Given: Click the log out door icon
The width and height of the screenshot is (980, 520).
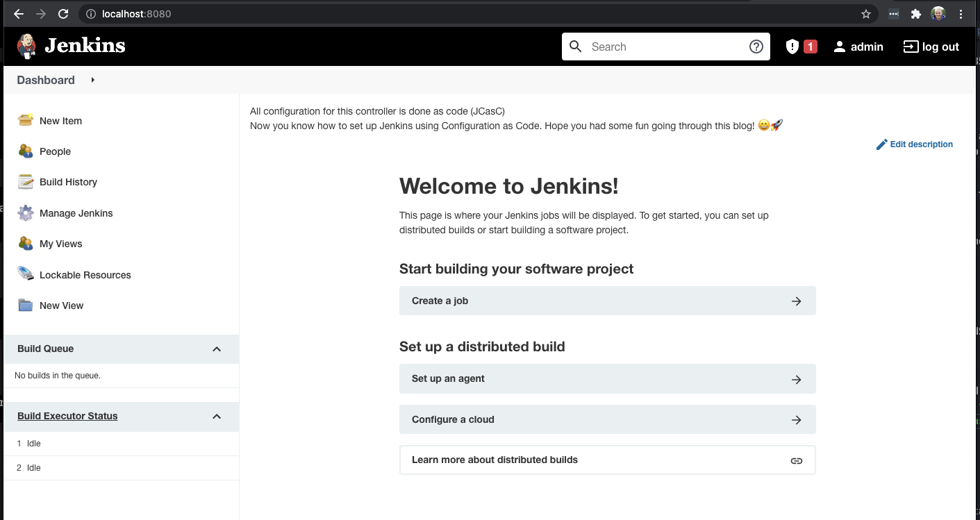Looking at the screenshot, I should pos(910,47).
